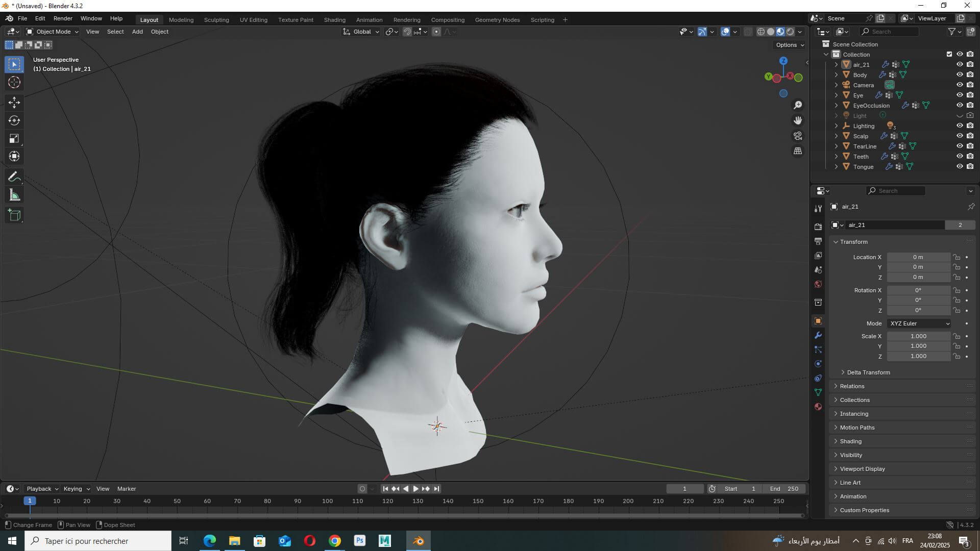
Task: Open the Render menu
Action: pos(63,18)
